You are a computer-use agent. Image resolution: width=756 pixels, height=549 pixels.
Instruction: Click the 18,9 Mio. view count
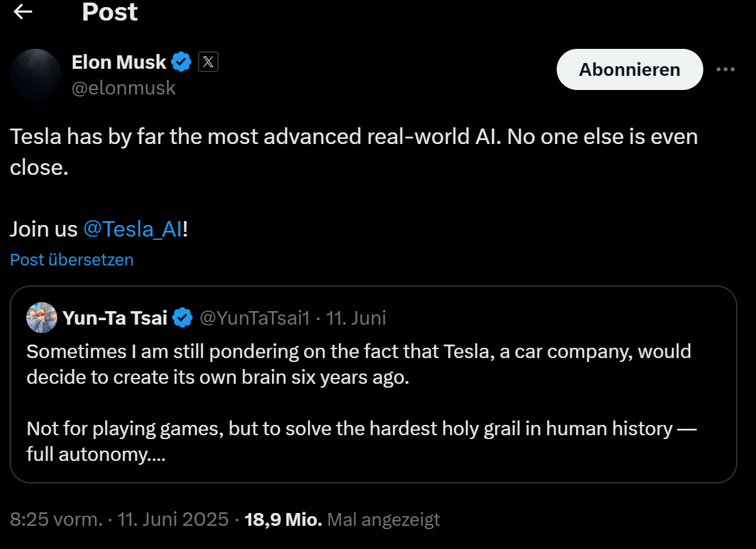283,519
